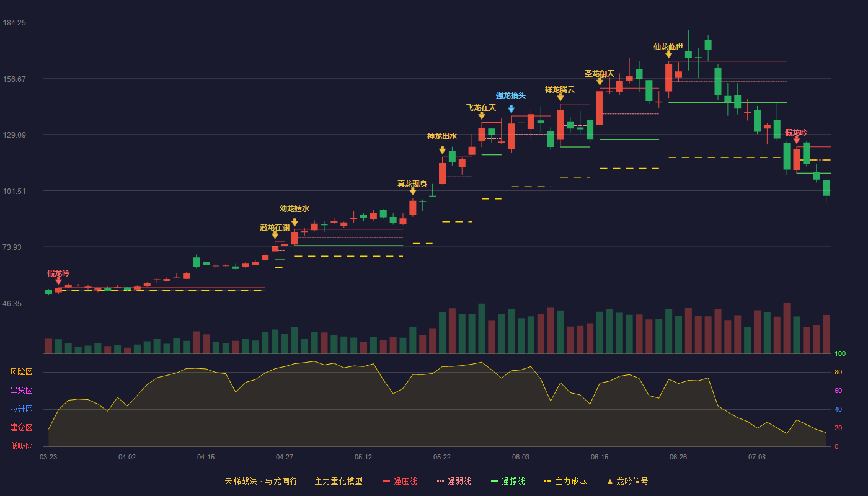The width and height of the screenshot is (868, 496).
Task: Select the arrow marker under 神龙出水
Action: pyautogui.click(x=442, y=150)
